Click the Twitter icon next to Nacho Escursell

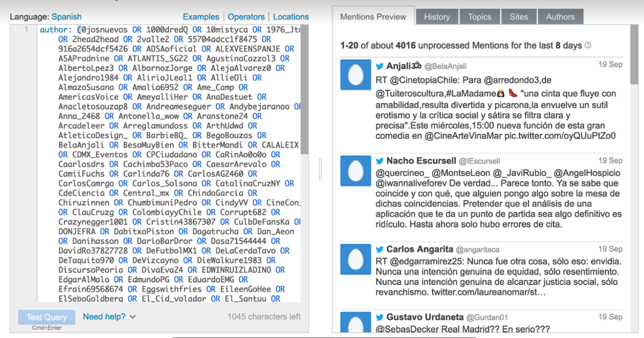[x=380, y=161]
